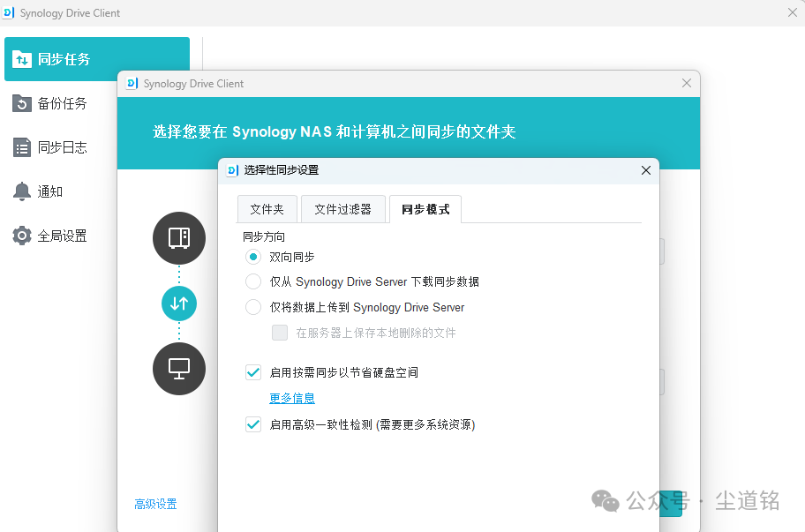The height and width of the screenshot is (532, 805).
Task: Click the two-way sync arrows icon
Action: tap(179, 303)
